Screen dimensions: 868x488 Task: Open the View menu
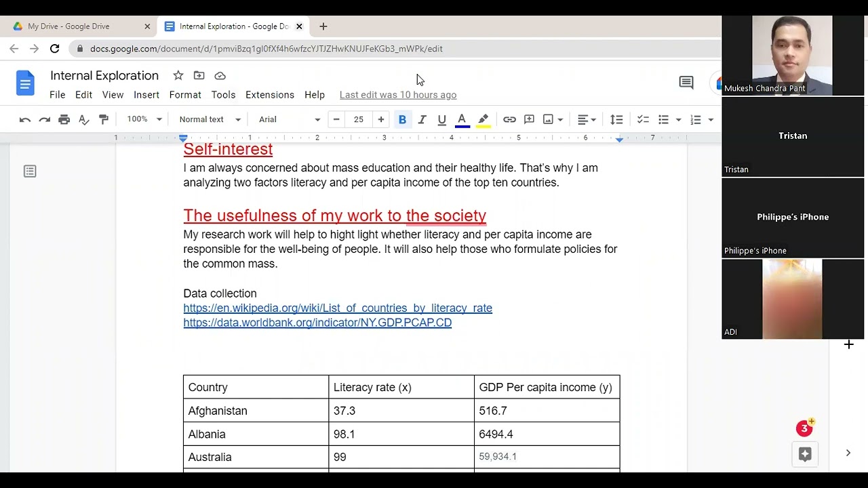point(113,95)
